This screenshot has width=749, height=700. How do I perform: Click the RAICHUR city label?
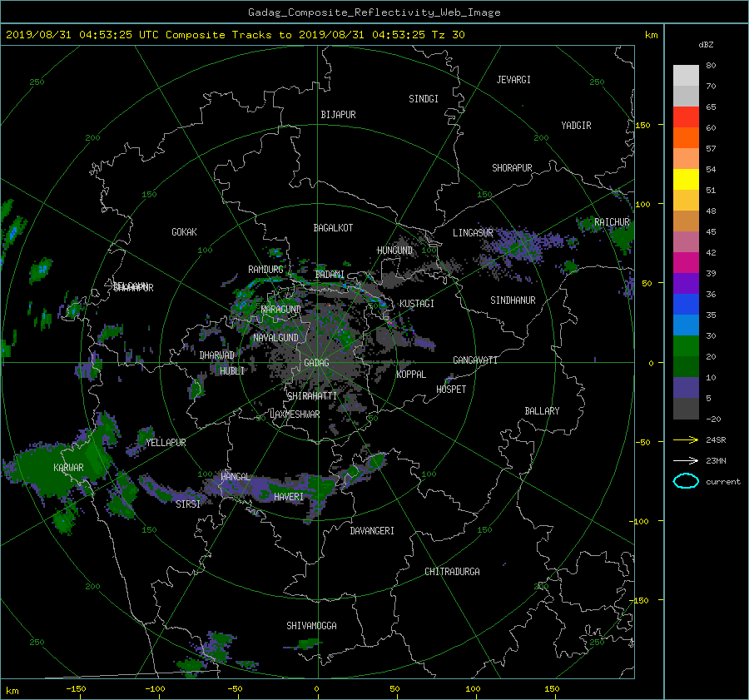(x=612, y=222)
